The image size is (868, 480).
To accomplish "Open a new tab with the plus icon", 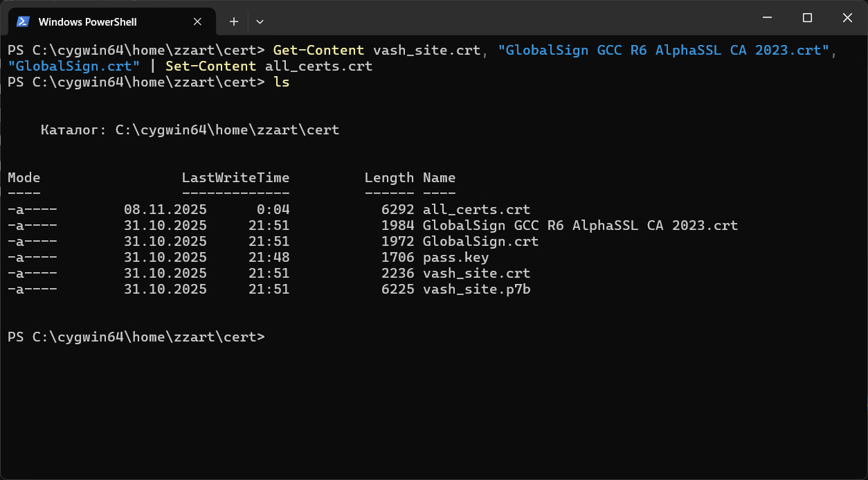I will point(233,21).
